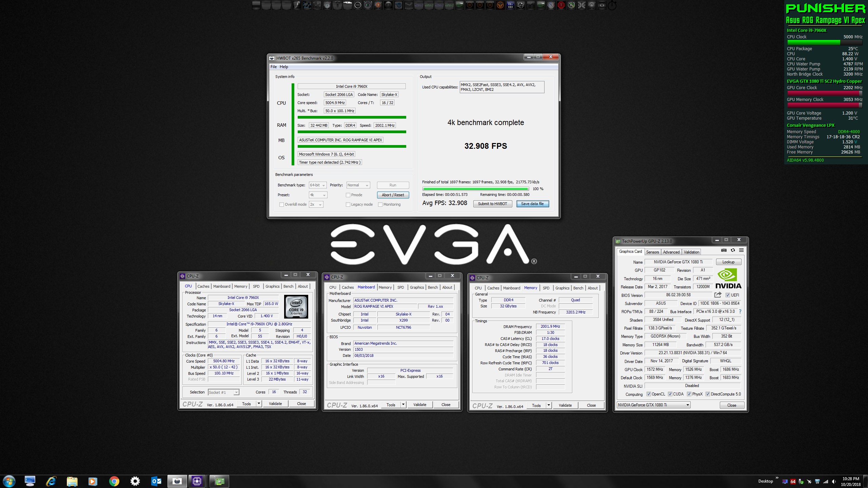The image size is (868, 488).
Task: Toggle the PhysX checkbox
Action: pos(689,394)
